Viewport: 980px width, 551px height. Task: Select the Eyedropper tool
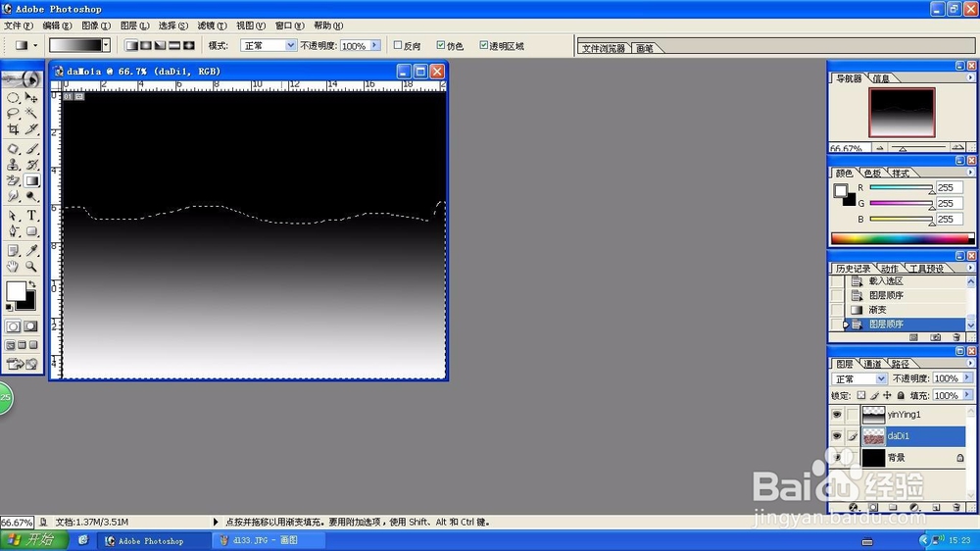[x=31, y=251]
